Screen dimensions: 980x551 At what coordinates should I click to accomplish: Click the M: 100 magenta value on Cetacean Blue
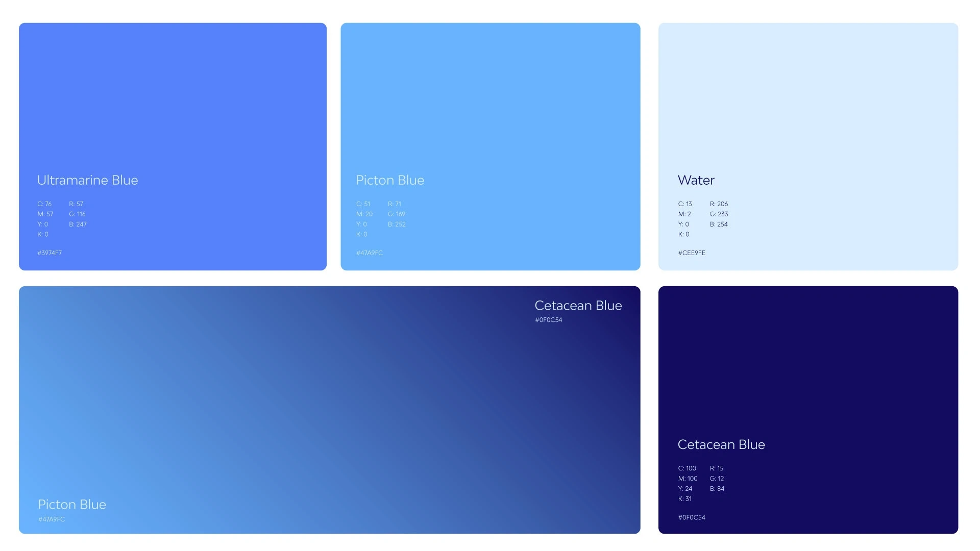pyautogui.click(x=688, y=479)
